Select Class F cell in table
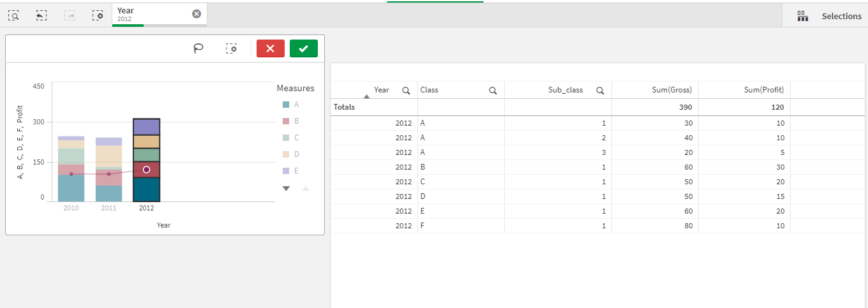The width and height of the screenshot is (868, 308). tap(461, 226)
